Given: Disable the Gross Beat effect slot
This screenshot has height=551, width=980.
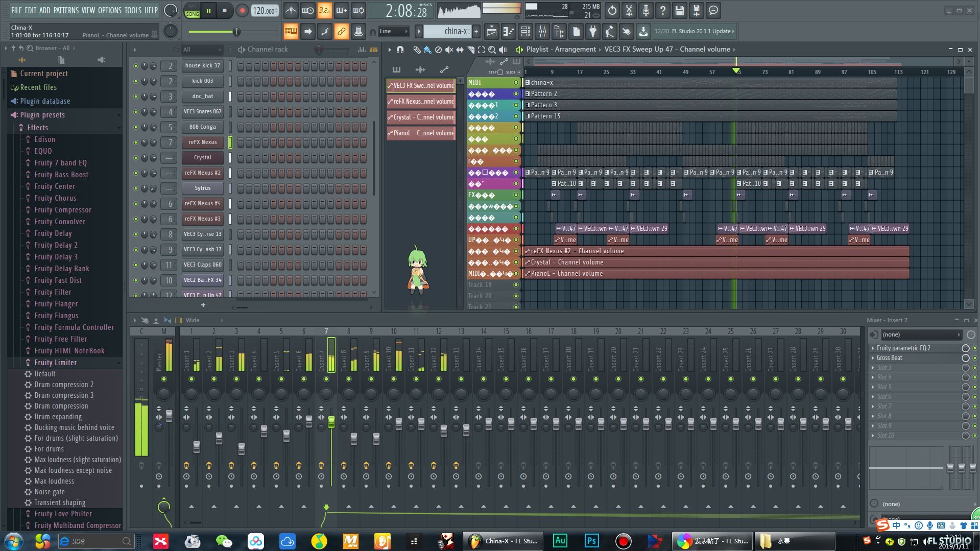Looking at the screenshot, I should click(974, 358).
